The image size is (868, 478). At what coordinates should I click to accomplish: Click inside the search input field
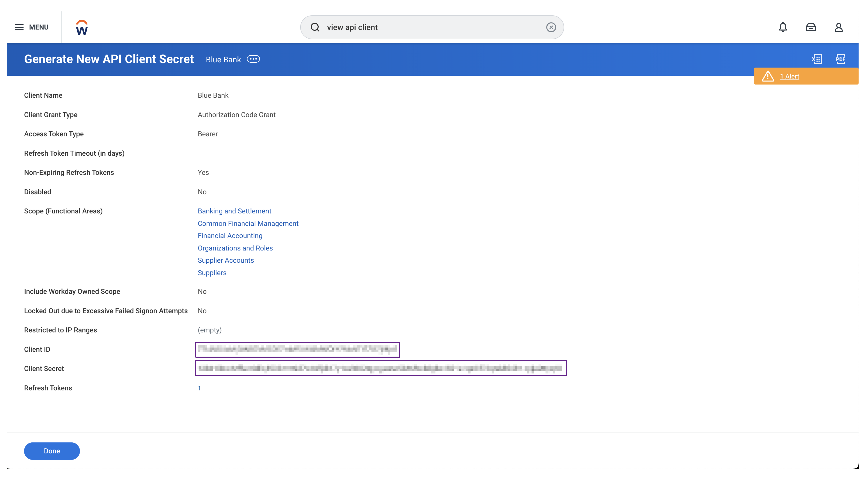click(404, 27)
